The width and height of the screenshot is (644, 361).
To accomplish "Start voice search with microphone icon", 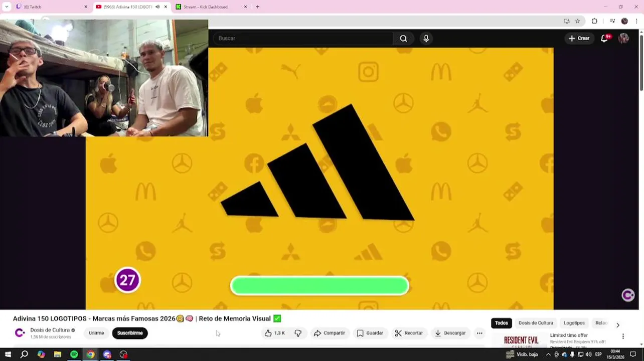I will pyautogui.click(x=426, y=38).
